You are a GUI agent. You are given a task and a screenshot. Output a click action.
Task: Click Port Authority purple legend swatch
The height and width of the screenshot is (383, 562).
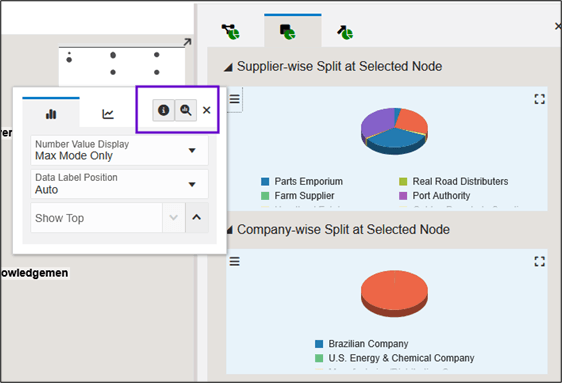pyautogui.click(x=403, y=196)
